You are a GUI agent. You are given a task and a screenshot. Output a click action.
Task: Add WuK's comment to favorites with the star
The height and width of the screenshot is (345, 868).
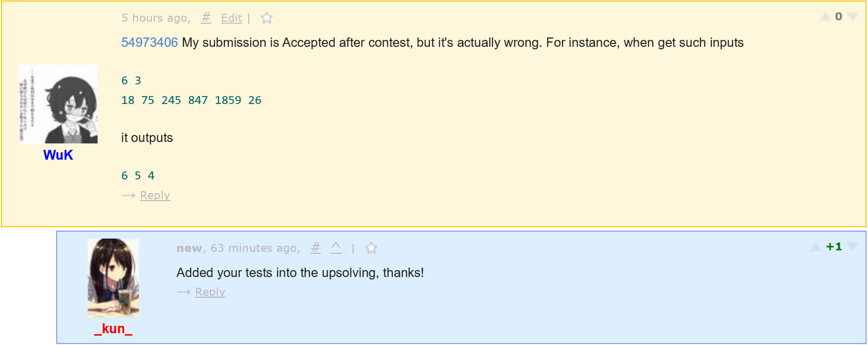coord(267,18)
